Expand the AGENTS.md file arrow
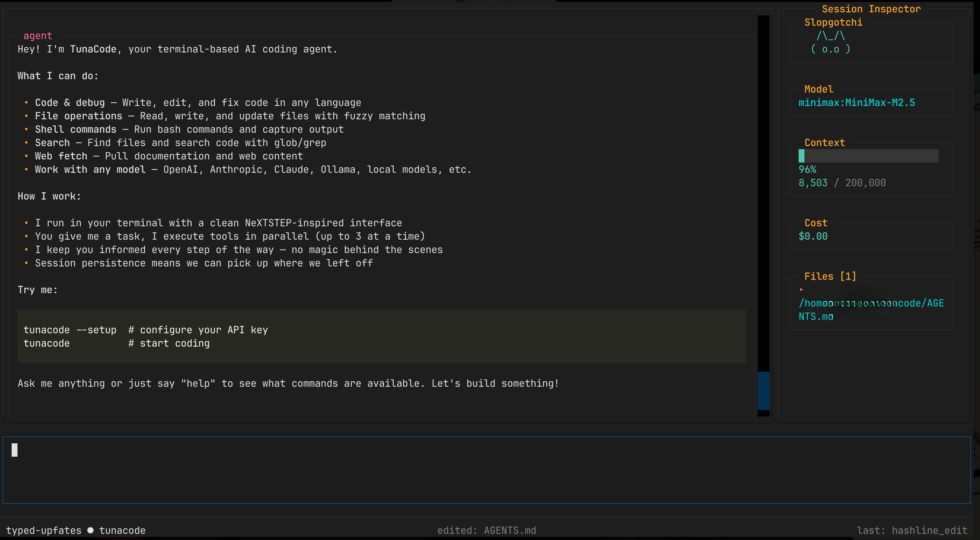 801,289
